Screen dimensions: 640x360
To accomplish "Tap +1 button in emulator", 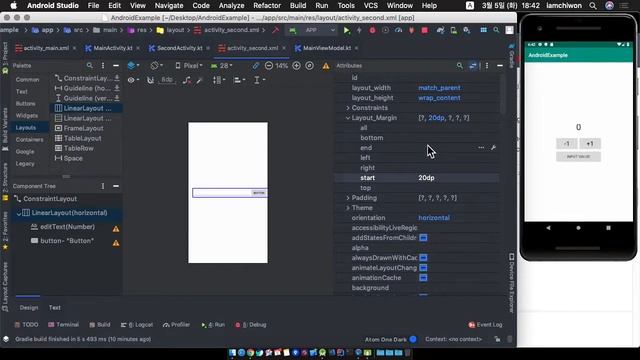I will pos(590,144).
